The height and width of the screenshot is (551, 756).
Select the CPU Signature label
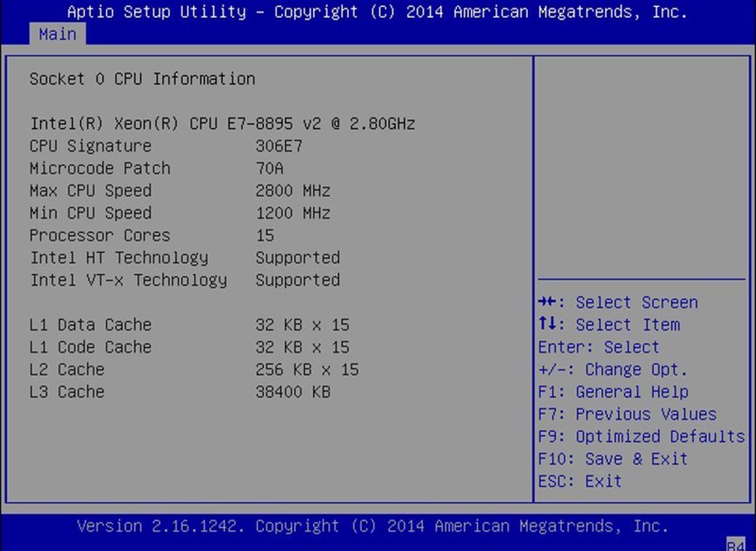click(91, 146)
